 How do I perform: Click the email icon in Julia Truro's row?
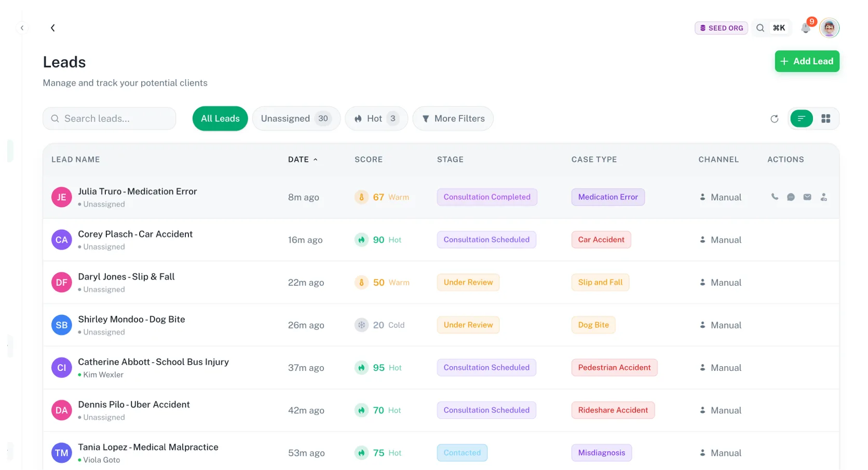[807, 197]
